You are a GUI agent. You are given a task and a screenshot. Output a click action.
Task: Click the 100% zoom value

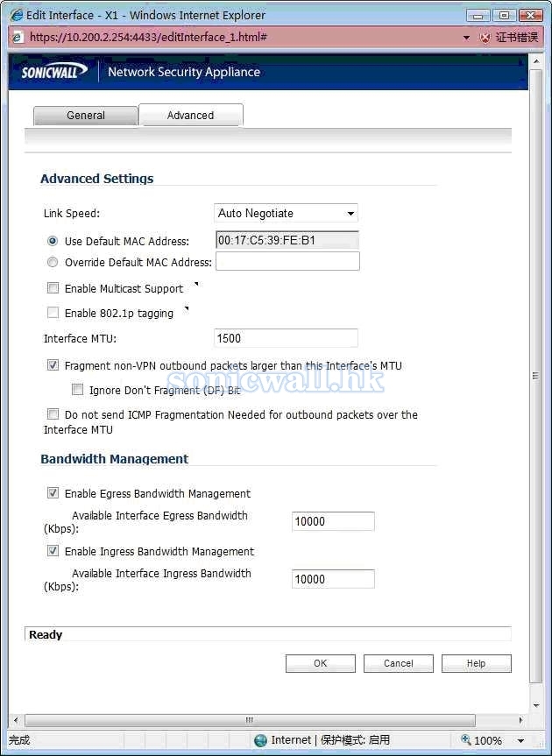[488, 740]
